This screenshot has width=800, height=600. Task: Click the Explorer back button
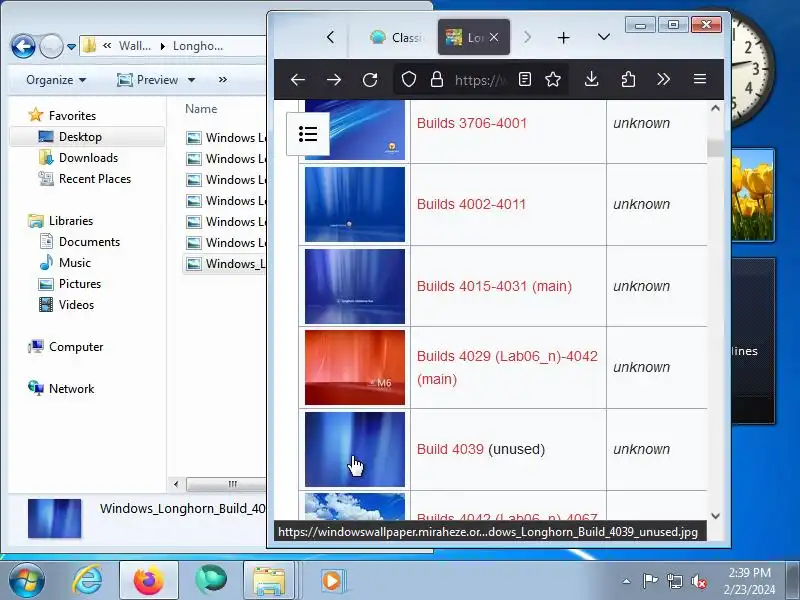pos(23,46)
